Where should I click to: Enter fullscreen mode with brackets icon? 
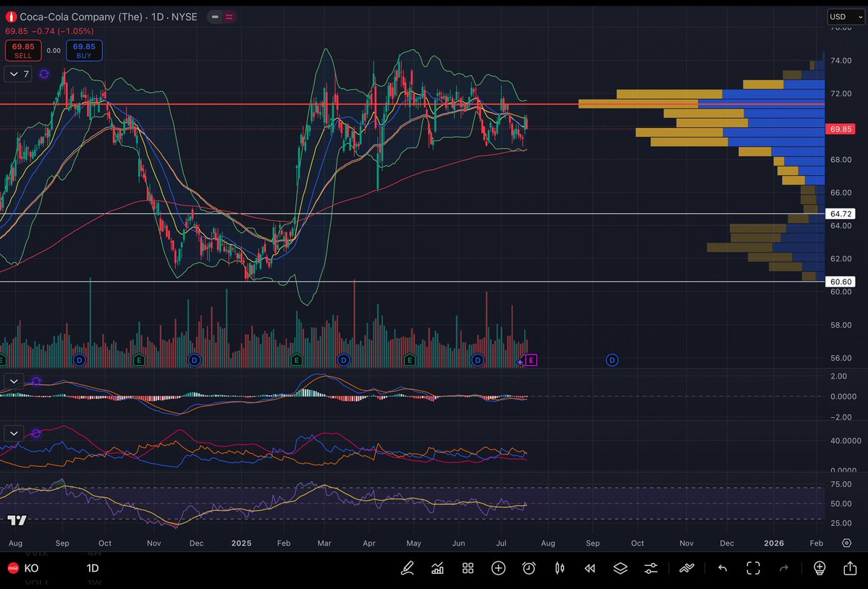click(754, 568)
